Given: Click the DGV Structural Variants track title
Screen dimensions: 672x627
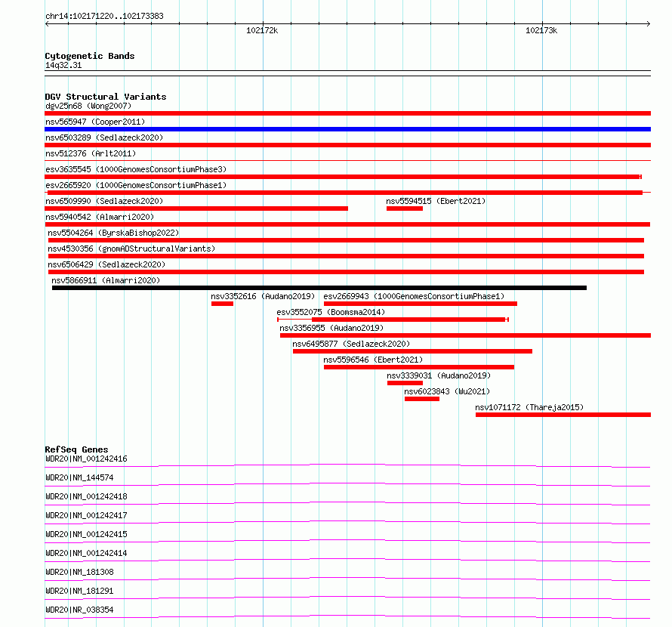Looking at the screenshot, I should point(106,97).
